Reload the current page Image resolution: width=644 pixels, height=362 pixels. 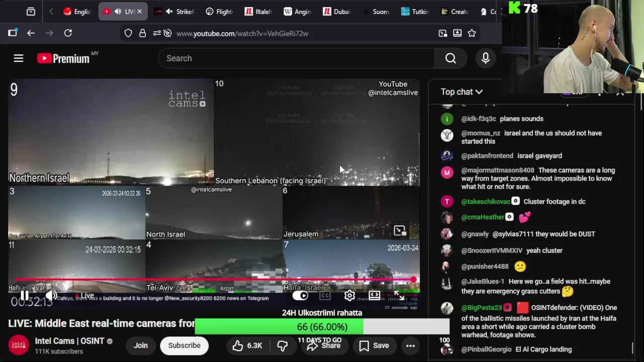[68, 33]
